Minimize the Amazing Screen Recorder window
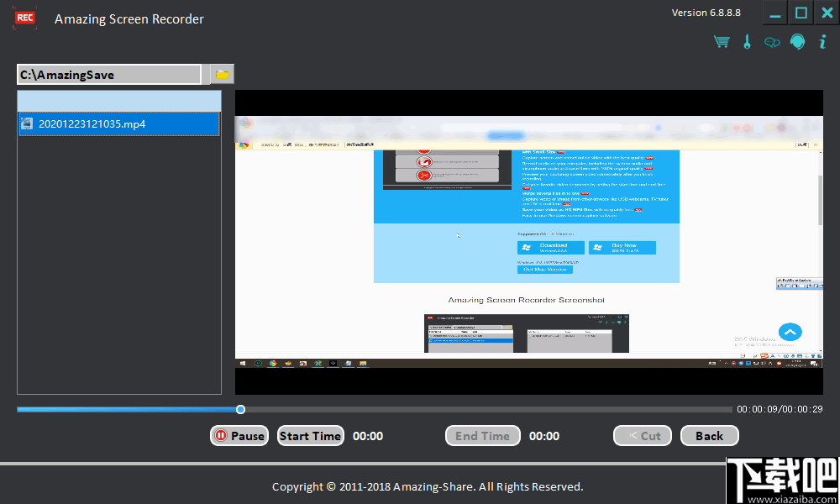Screen dimensions: 840x504 [x=774, y=13]
